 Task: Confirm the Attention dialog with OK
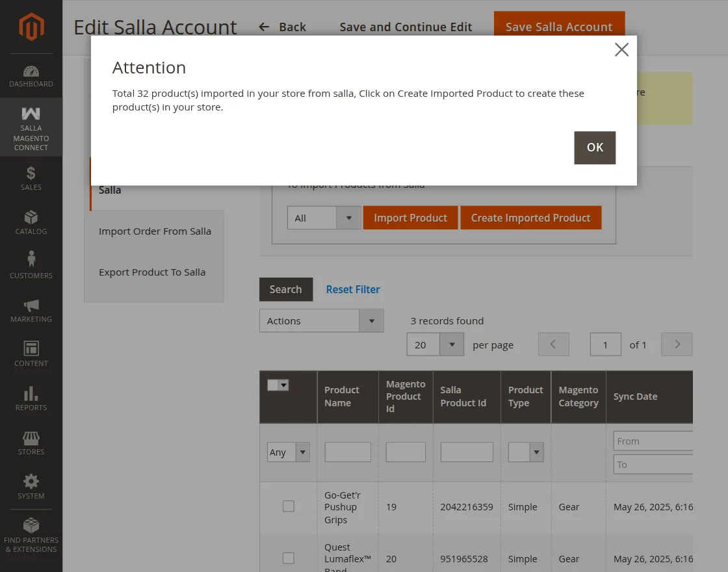[595, 148]
